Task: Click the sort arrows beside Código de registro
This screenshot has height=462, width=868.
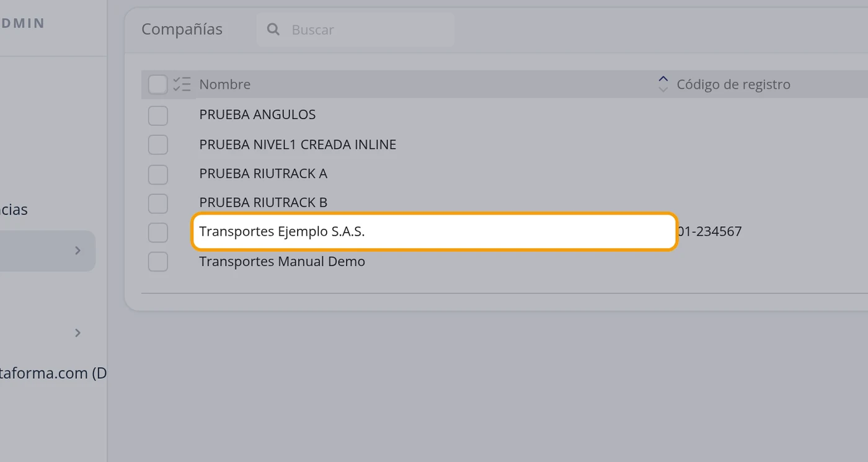Action: pyautogui.click(x=663, y=84)
